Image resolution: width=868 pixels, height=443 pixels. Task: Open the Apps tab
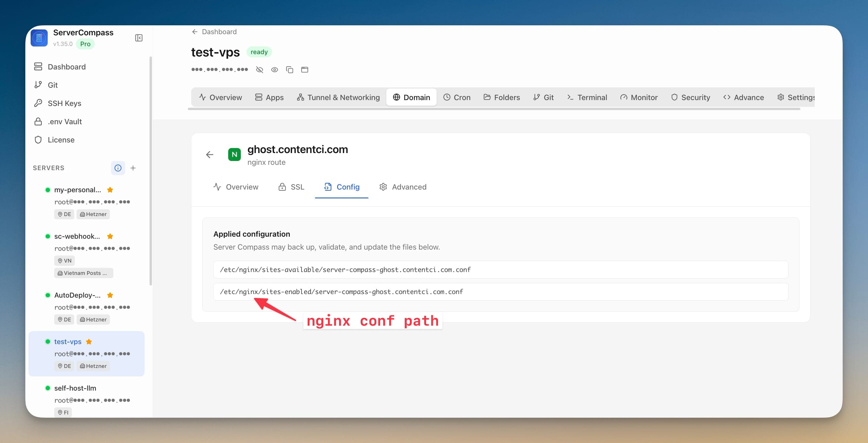click(269, 97)
